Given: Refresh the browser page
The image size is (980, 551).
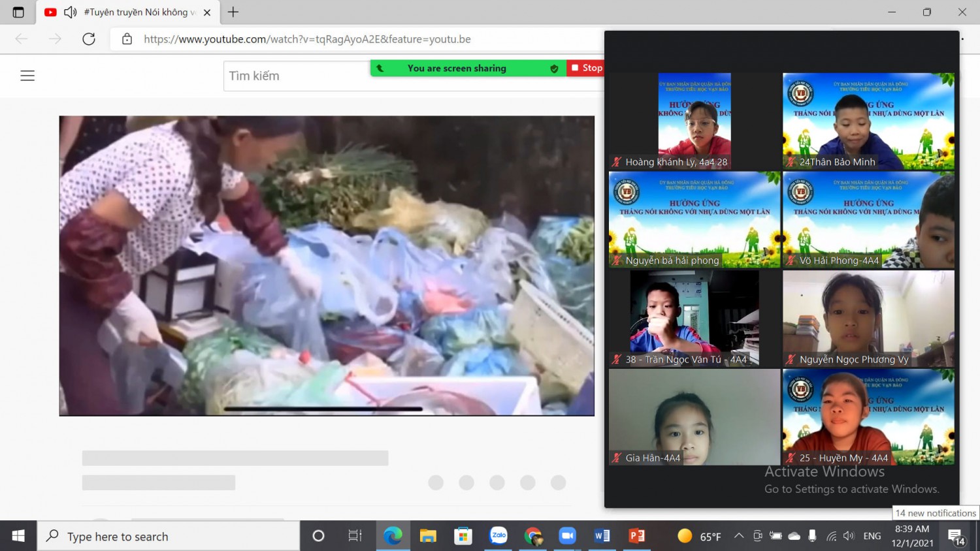Looking at the screenshot, I should click(89, 39).
